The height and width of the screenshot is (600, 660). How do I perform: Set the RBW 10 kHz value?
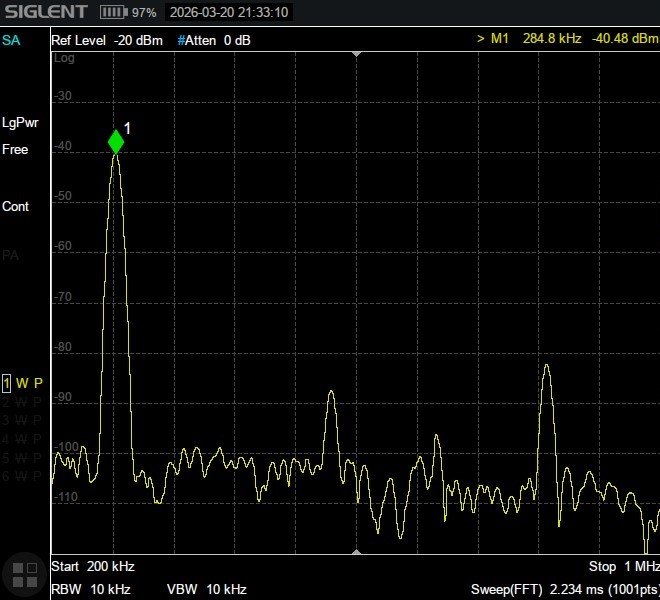click(x=91, y=589)
